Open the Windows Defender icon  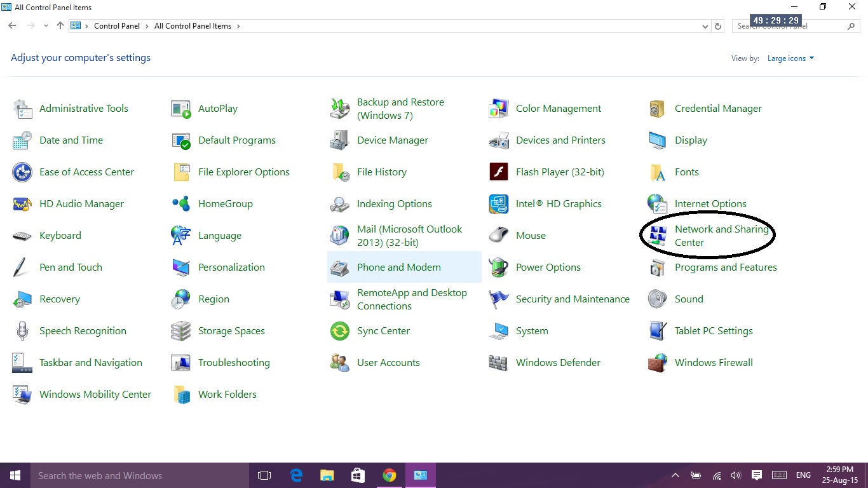499,363
